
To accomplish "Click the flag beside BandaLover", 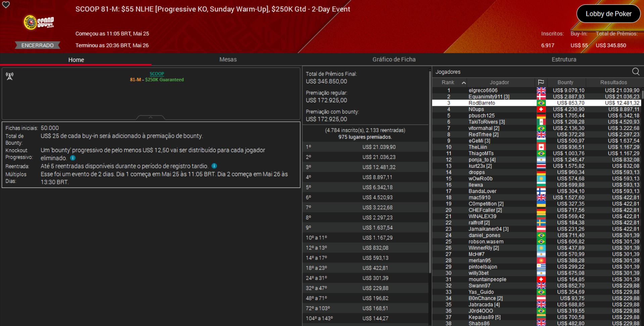I will coord(541,191).
